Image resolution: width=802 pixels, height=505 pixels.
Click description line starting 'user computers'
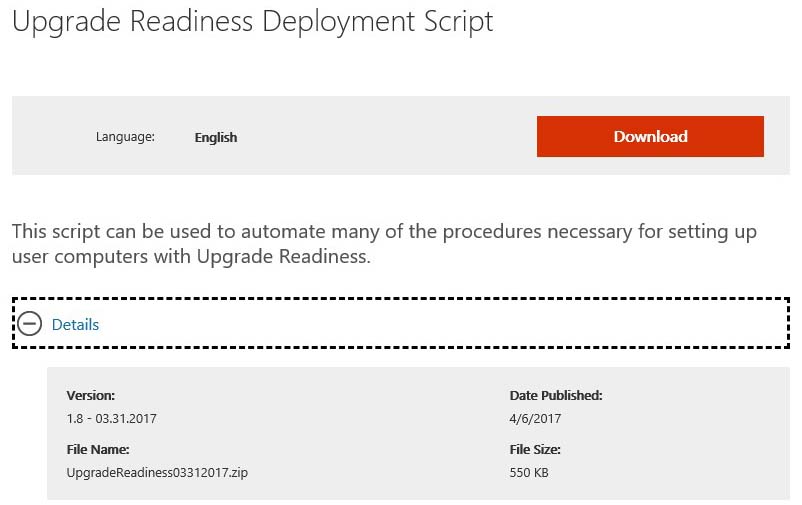tap(191, 257)
